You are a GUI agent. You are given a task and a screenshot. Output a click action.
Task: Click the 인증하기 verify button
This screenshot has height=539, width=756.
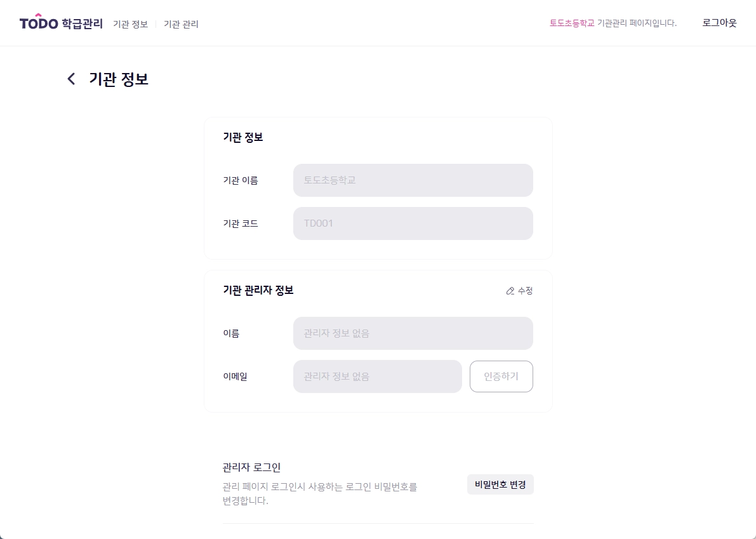(x=501, y=376)
